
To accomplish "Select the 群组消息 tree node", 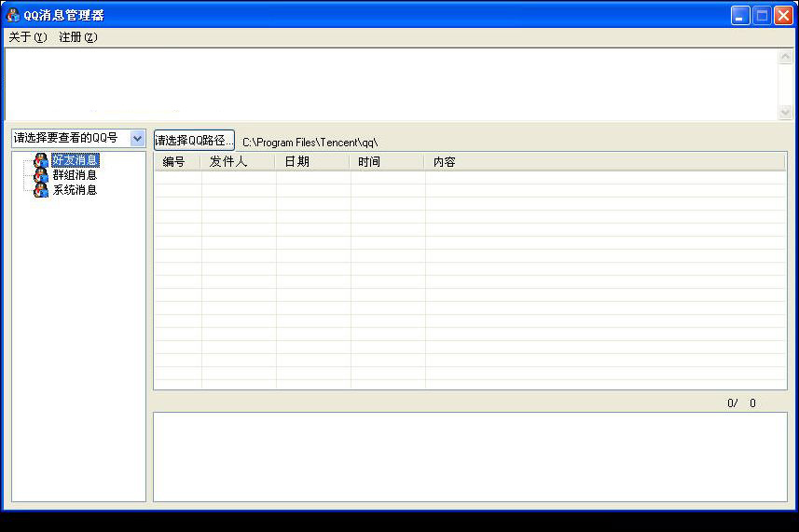I will coord(75,175).
